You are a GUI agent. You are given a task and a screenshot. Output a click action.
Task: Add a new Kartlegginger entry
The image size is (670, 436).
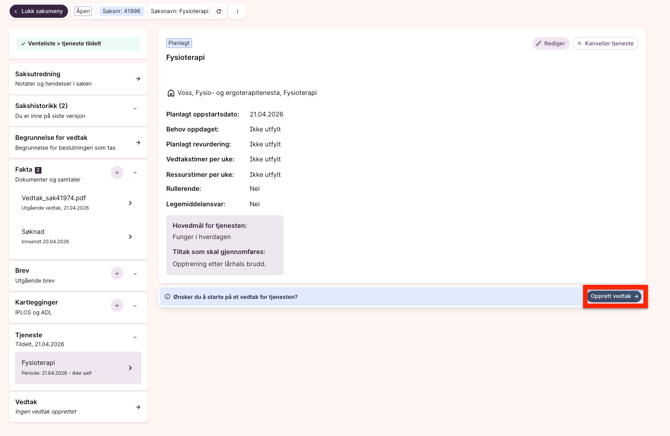click(x=117, y=306)
